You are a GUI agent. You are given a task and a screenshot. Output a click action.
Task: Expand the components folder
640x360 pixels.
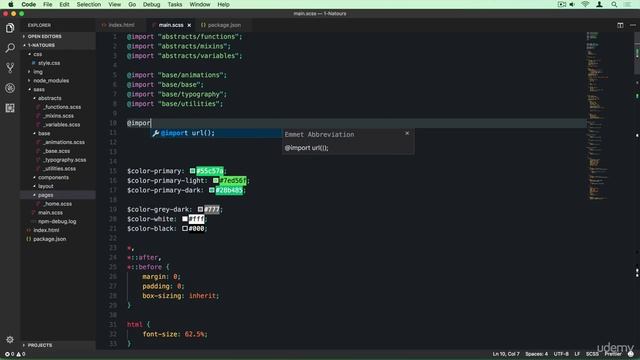[x=53, y=178]
